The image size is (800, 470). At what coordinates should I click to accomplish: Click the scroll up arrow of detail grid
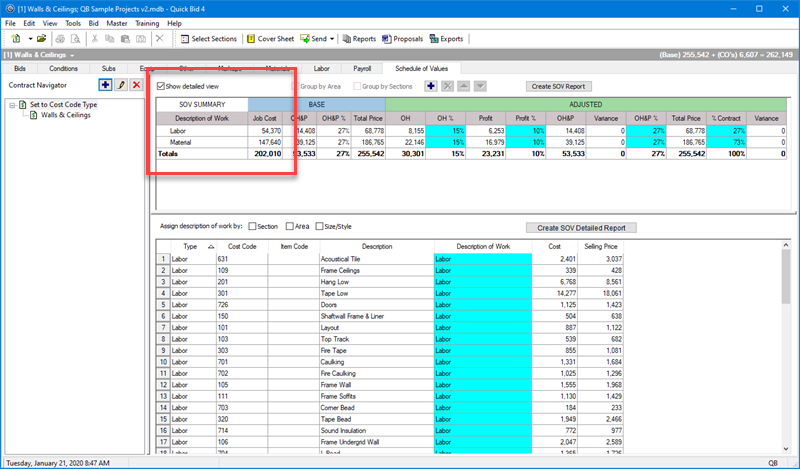786,246
